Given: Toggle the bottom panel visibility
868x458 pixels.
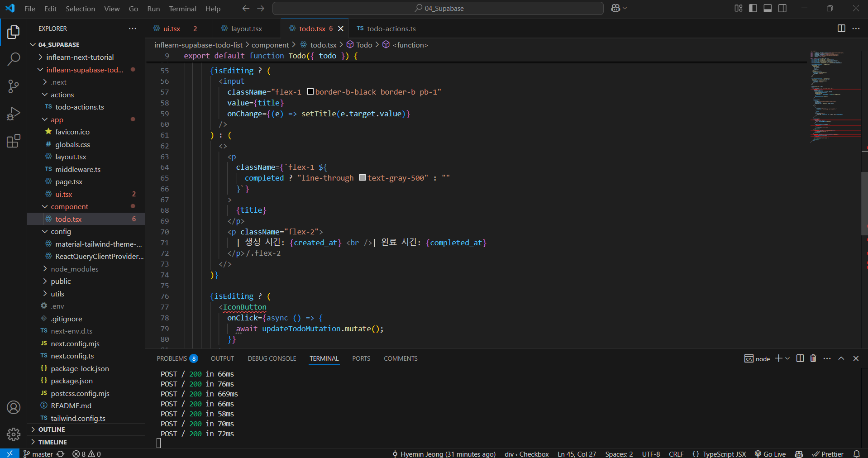Looking at the screenshot, I should [768, 8].
